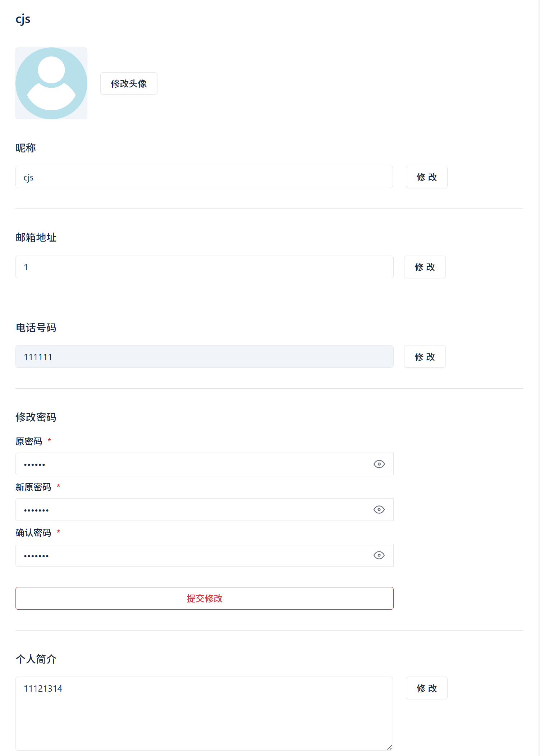This screenshot has width=540, height=756.
Task: Select the 电话号码 field showing 111111
Action: coord(205,357)
